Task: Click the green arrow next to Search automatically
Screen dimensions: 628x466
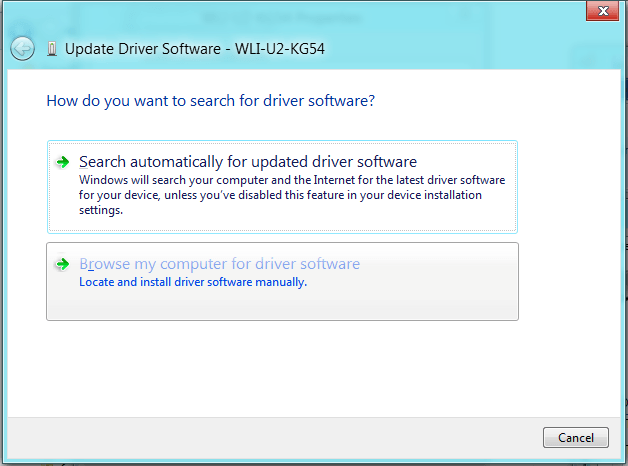Action: pos(62,162)
